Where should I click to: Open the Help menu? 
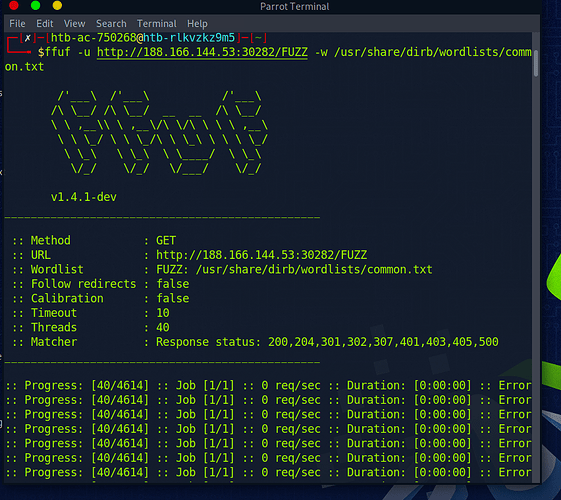click(197, 24)
